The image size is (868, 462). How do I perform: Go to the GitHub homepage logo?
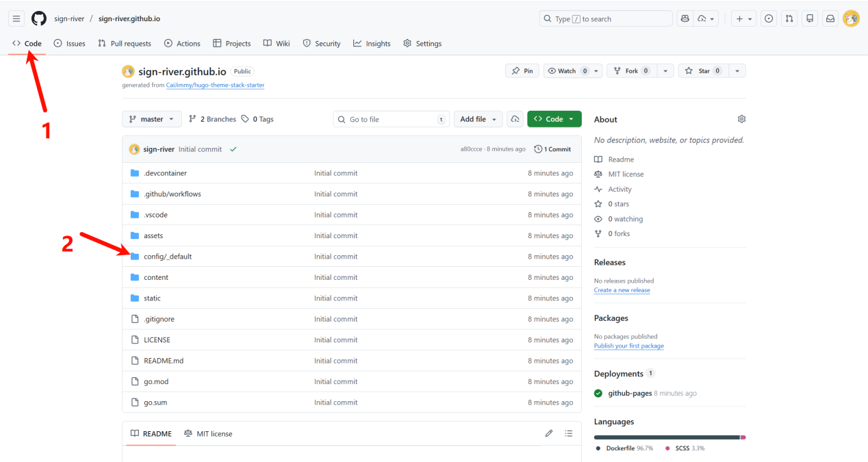click(x=39, y=18)
